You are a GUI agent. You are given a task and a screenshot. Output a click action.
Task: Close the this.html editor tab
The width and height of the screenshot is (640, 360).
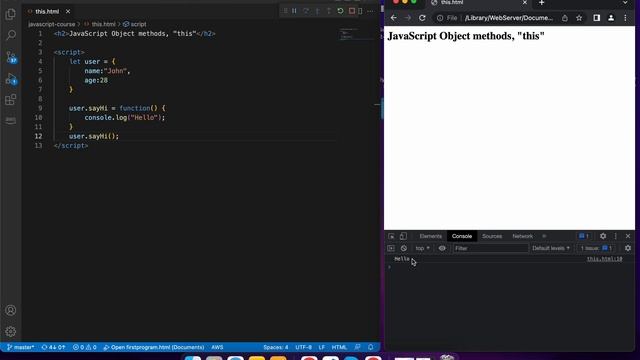tap(68, 11)
